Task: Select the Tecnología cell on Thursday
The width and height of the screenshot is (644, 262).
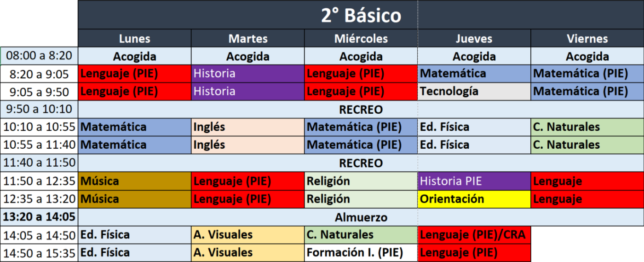Action: click(474, 92)
